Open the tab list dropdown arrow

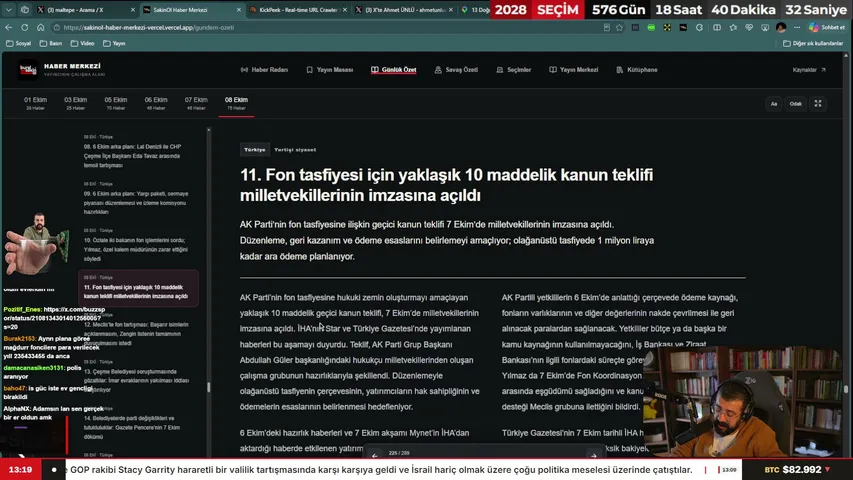pyautogui.click(x=9, y=10)
